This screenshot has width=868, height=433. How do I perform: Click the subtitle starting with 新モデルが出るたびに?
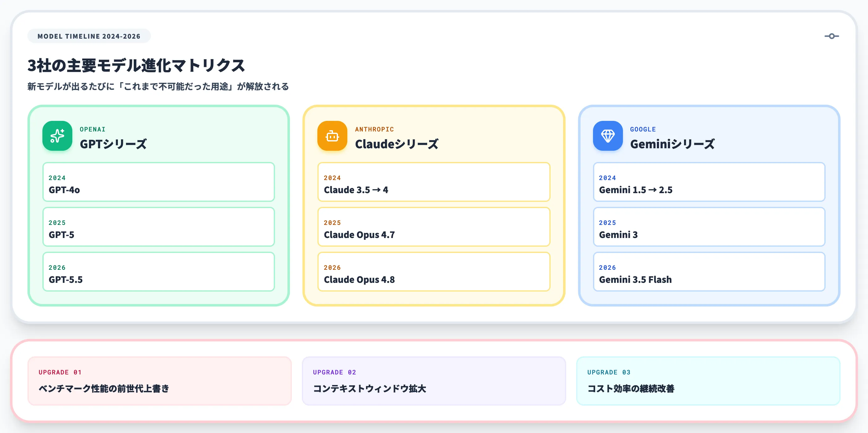coord(158,87)
